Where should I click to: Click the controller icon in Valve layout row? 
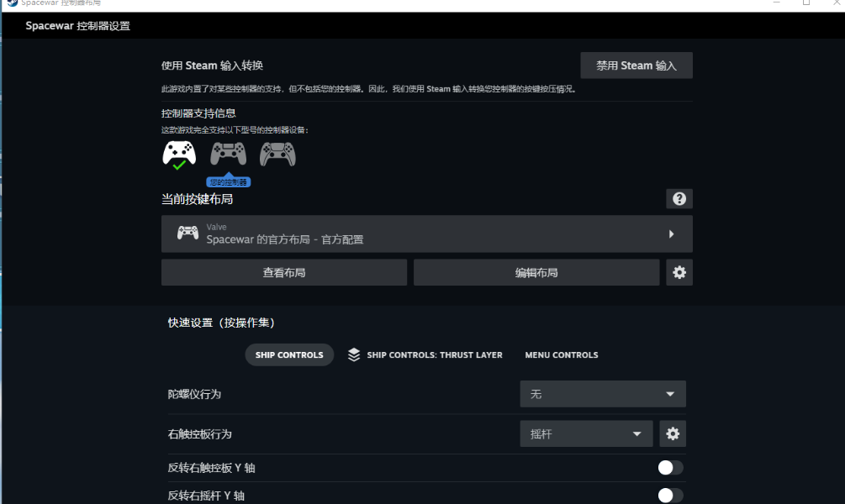(x=187, y=234)
